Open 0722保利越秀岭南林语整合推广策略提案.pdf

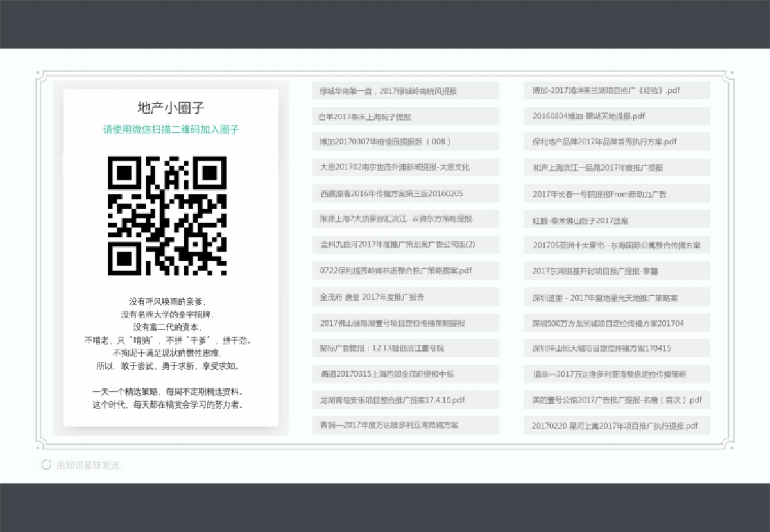(x=404, y=271)
